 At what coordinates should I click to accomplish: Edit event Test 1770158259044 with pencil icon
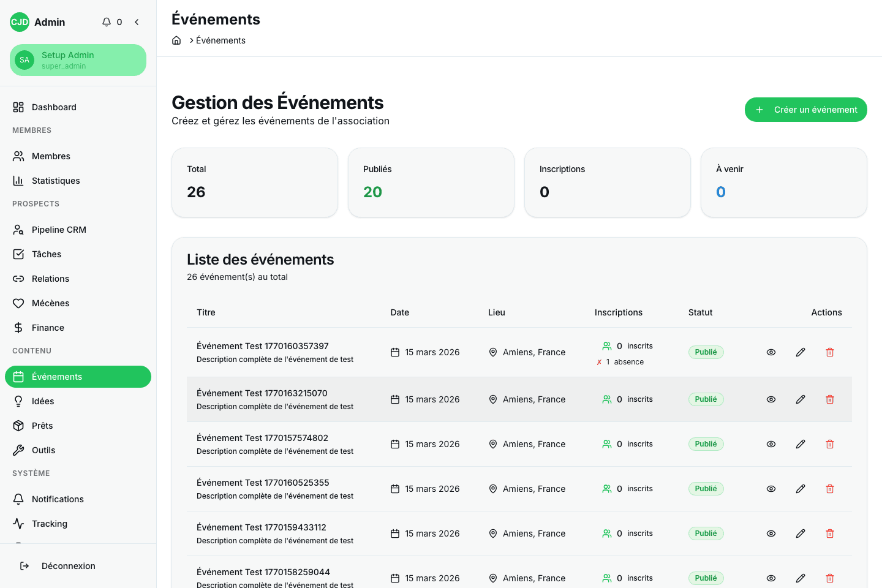(801, 578)
